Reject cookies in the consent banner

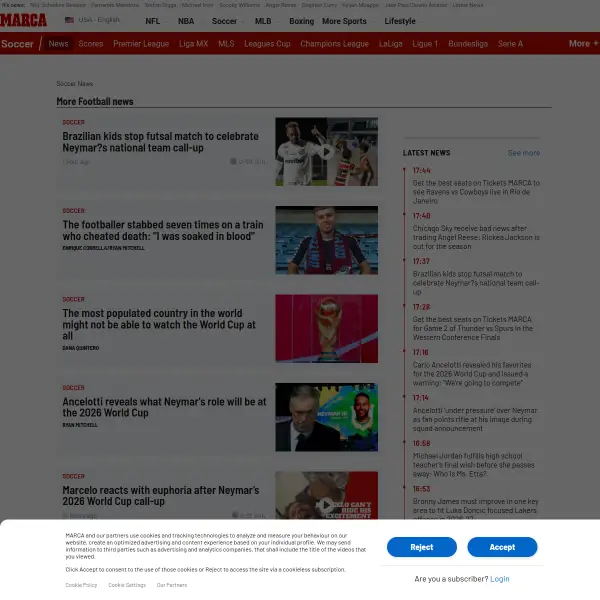(x=422, y=547)
